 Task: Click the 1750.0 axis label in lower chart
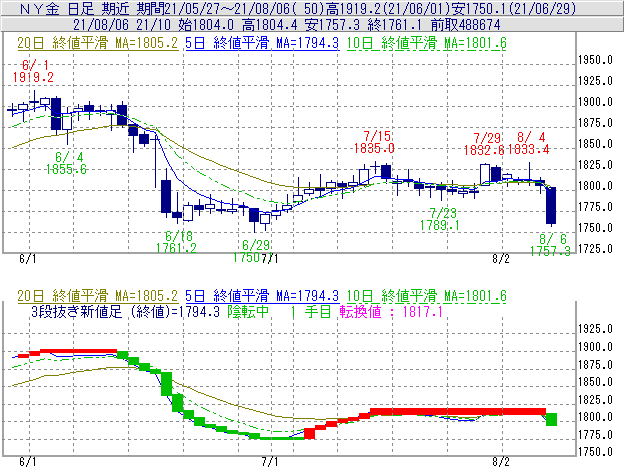595,452
